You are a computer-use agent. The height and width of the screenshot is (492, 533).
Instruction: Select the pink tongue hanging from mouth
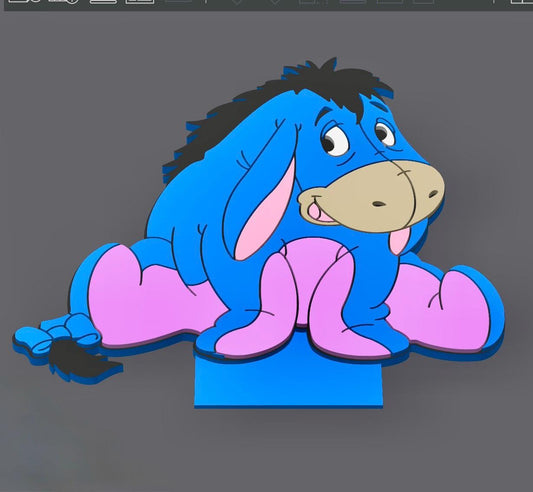point(399,241)
